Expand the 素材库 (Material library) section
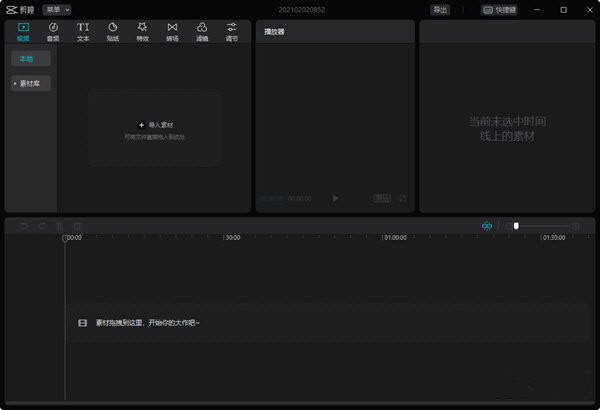 click(x=31, y=83)
